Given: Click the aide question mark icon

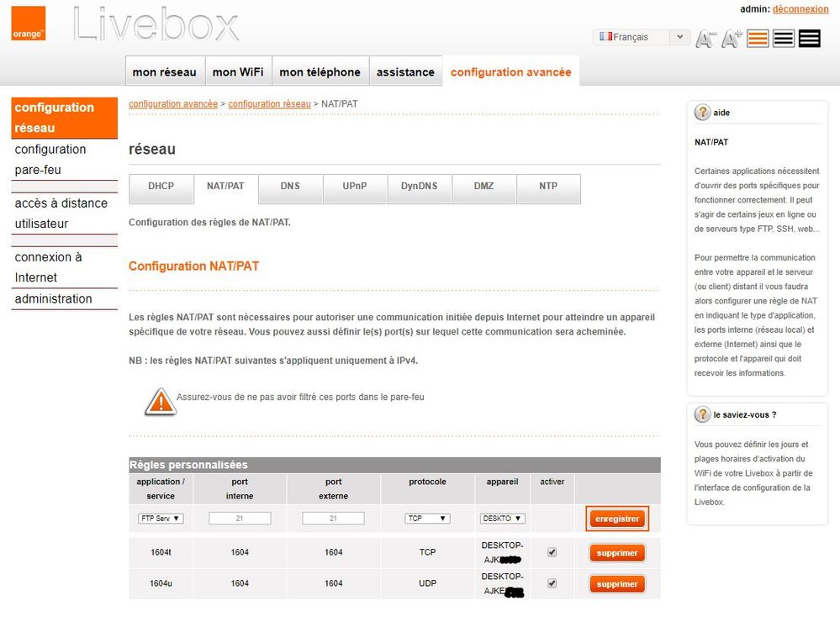Looking at the screenshot, I should (702, 113).
